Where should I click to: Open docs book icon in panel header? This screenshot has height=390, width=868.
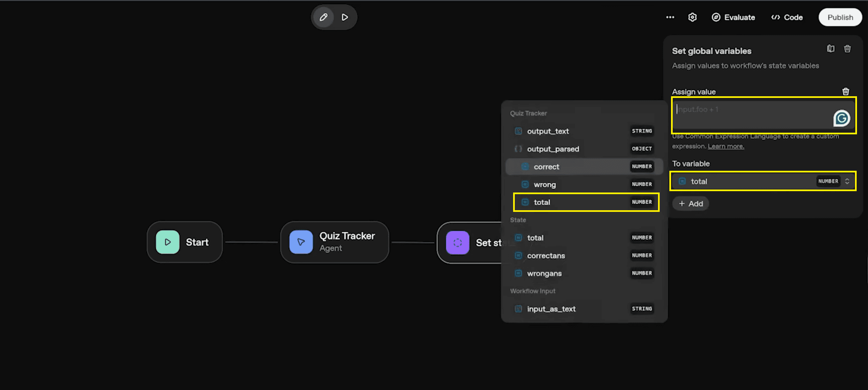(831, 48)
